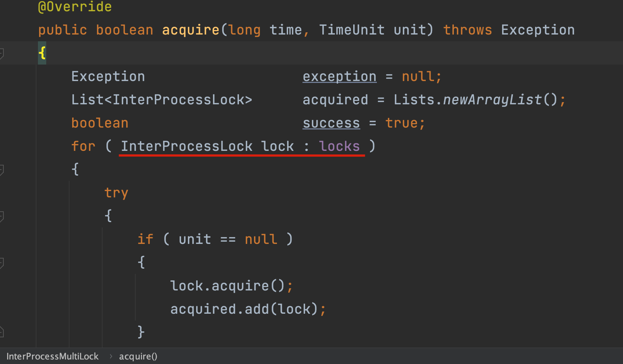Click the TimeUnit parameter type
The width and height of the screenshot is (623, 364).
pos(352,30)
